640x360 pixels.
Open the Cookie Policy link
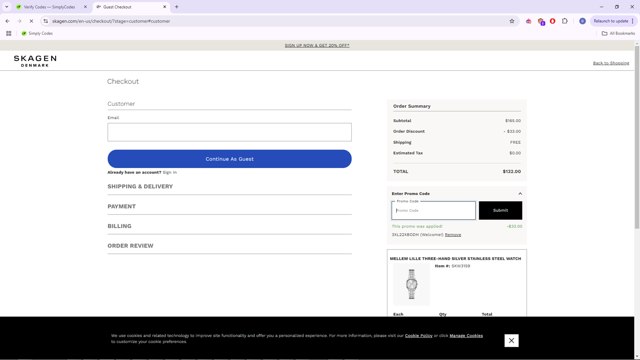[x=418, y=336]
